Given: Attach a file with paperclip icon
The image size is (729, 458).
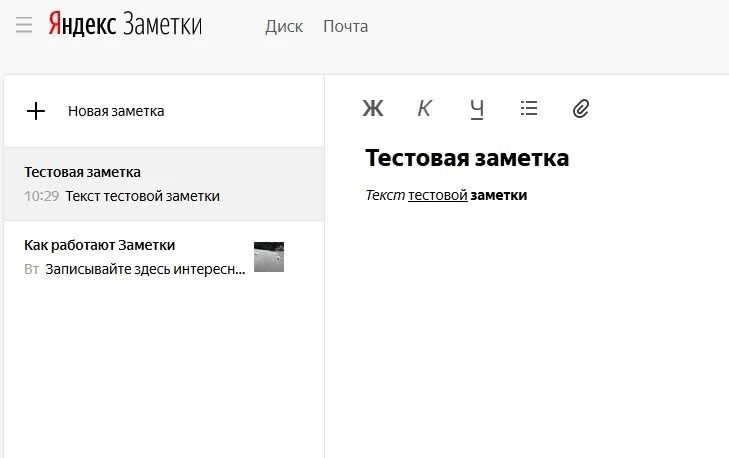Looking at the screenshot, I should click(x=581, y=109).
